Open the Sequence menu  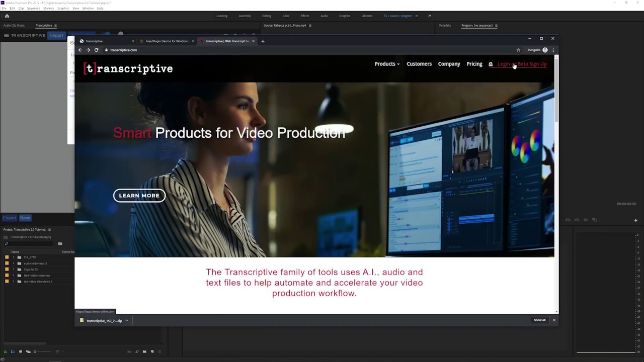pyautogui.click(x=33, y=9)
